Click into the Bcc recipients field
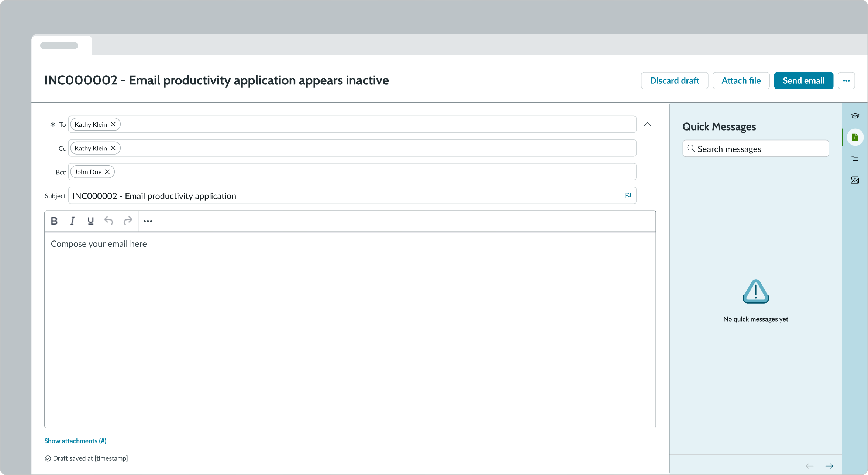This screenshot has height=475, width=868. pos(352,172)
